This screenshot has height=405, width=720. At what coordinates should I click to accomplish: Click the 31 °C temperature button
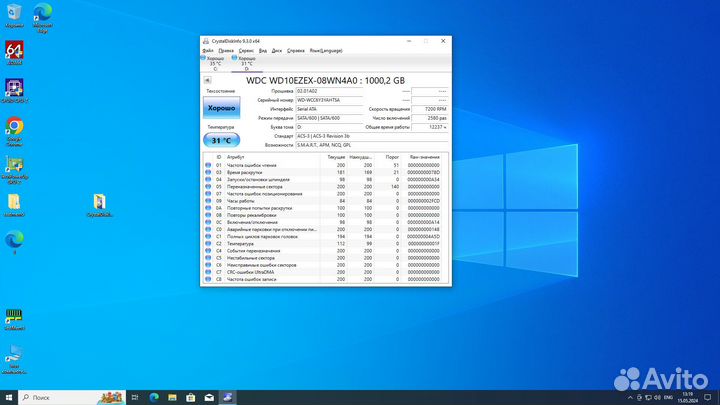pos(221,140)
